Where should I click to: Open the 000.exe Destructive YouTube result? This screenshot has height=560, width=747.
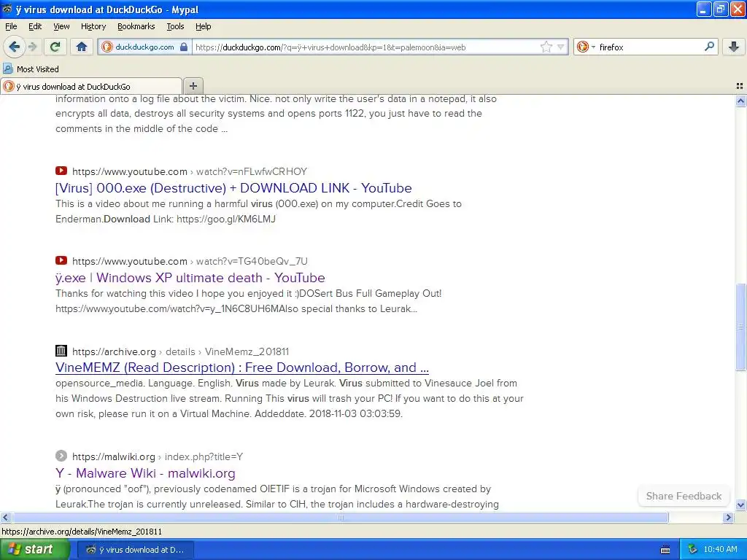coord(233,188)
